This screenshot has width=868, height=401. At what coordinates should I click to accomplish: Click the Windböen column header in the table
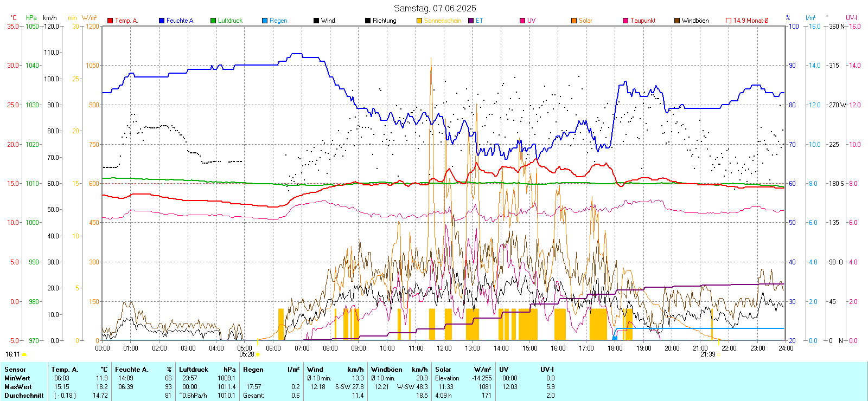[x=387, y=370]
